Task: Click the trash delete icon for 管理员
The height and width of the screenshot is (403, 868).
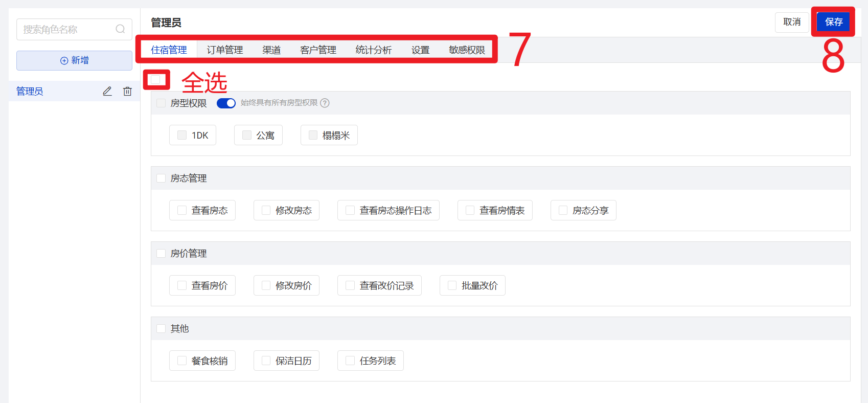Action: click(127, 91)
